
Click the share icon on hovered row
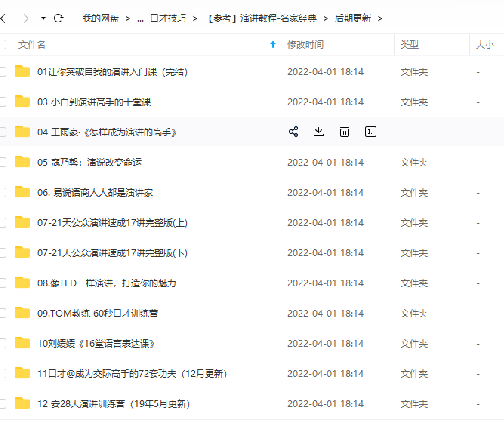coord(293,132)
